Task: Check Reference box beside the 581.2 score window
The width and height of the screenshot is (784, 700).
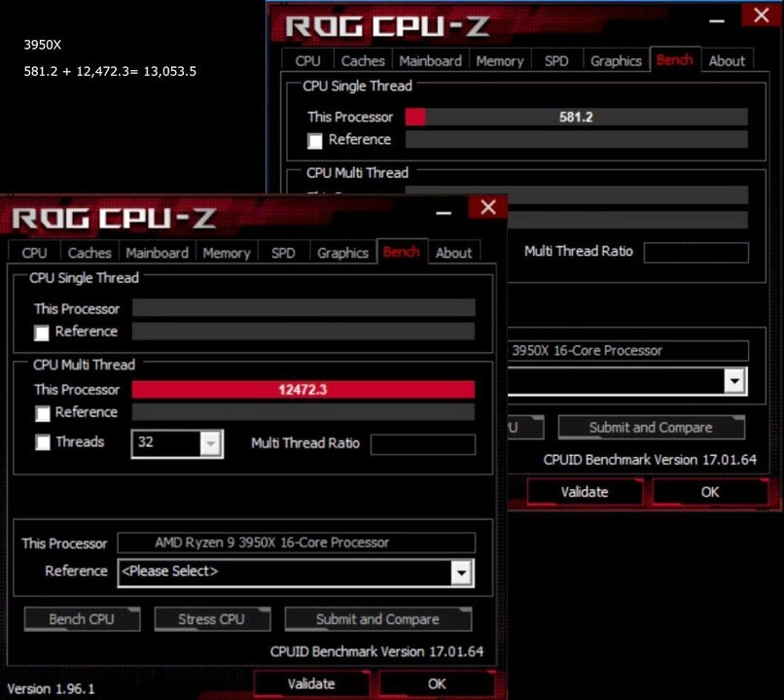Action: point(315,141)
